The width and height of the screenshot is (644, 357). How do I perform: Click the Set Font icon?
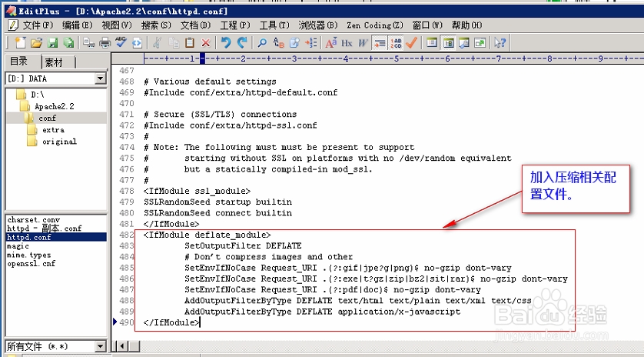click(x=331, y=43)
